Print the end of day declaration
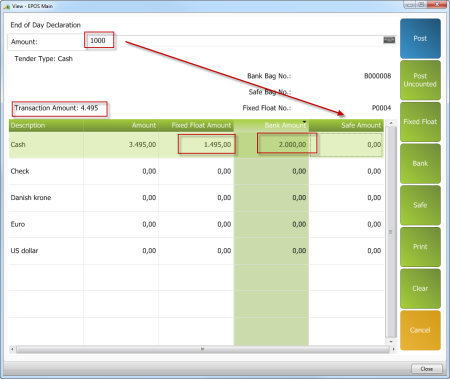This screenshot has width=450, height=379. 420,247
